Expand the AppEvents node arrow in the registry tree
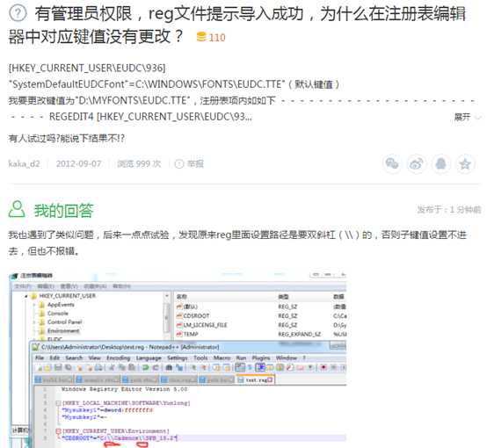The height and width of the screenshot is (448, 487). [x=34, y=305]
